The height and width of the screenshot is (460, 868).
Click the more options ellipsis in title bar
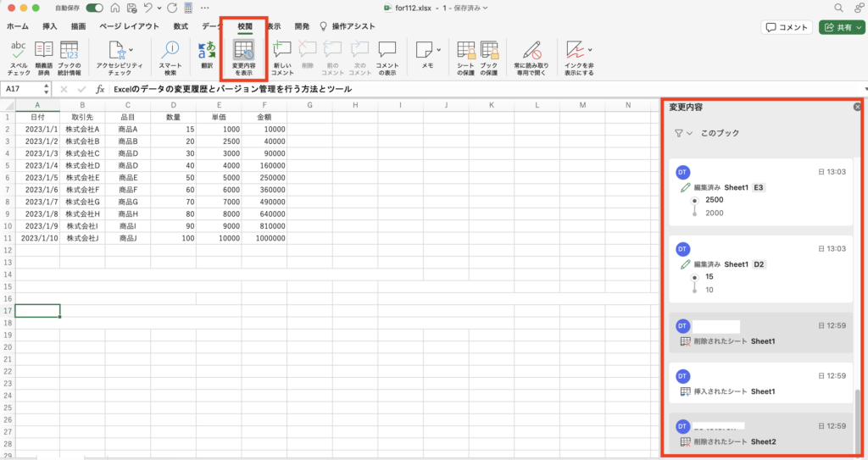click(205, 8)
